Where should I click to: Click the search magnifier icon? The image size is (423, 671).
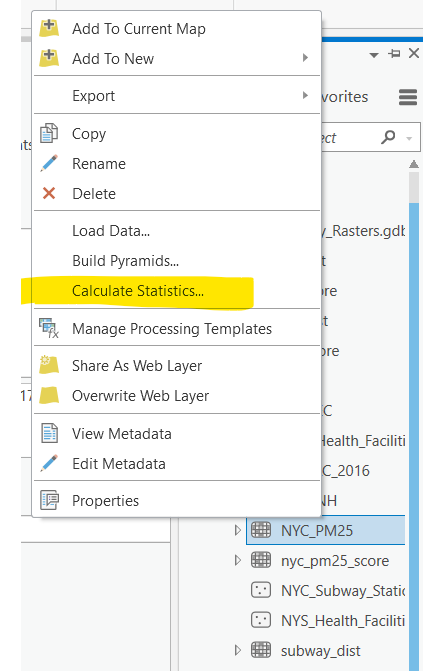click(388, 137)
